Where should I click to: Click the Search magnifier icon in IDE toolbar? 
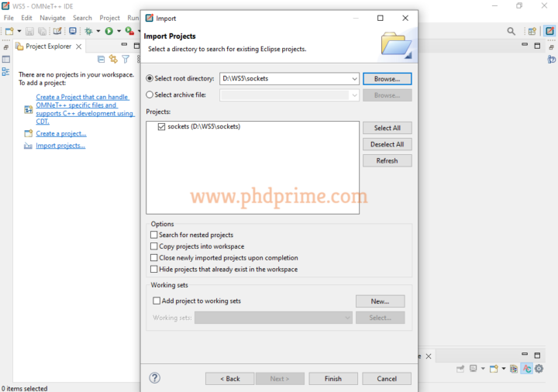[x=511, y=31]
